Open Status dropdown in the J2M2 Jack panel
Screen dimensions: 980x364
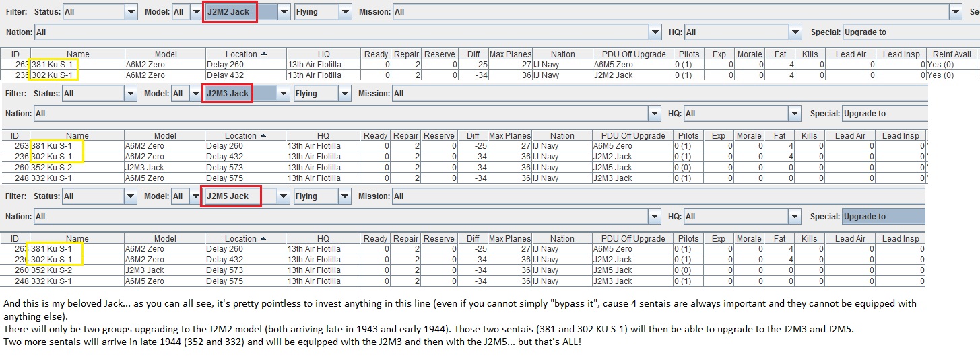[x=100, y=12]
